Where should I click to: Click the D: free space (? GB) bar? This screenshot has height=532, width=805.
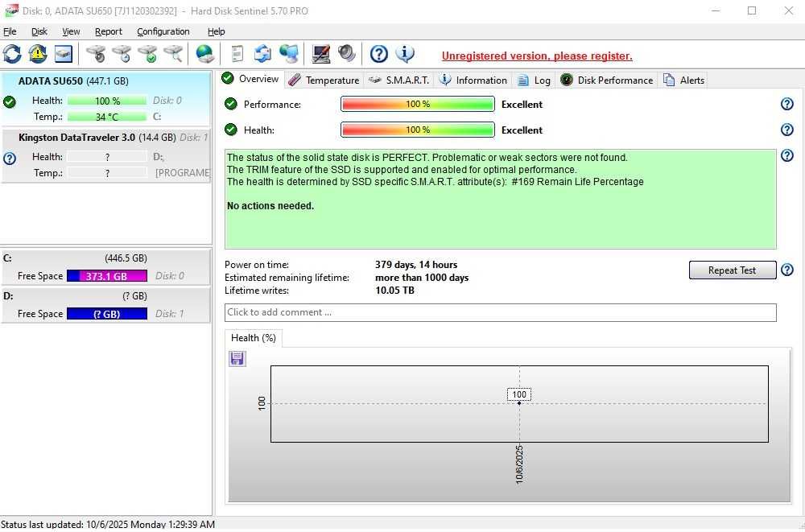point(107,315)
